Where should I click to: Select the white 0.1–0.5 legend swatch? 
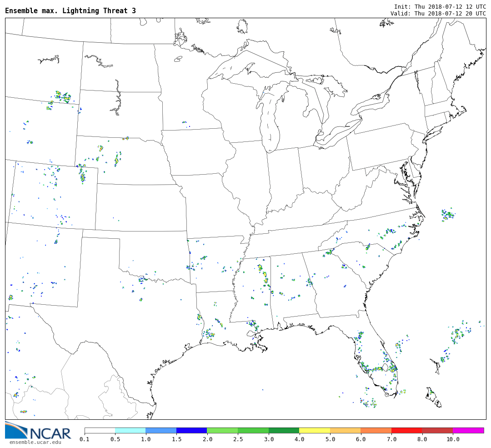100,430
